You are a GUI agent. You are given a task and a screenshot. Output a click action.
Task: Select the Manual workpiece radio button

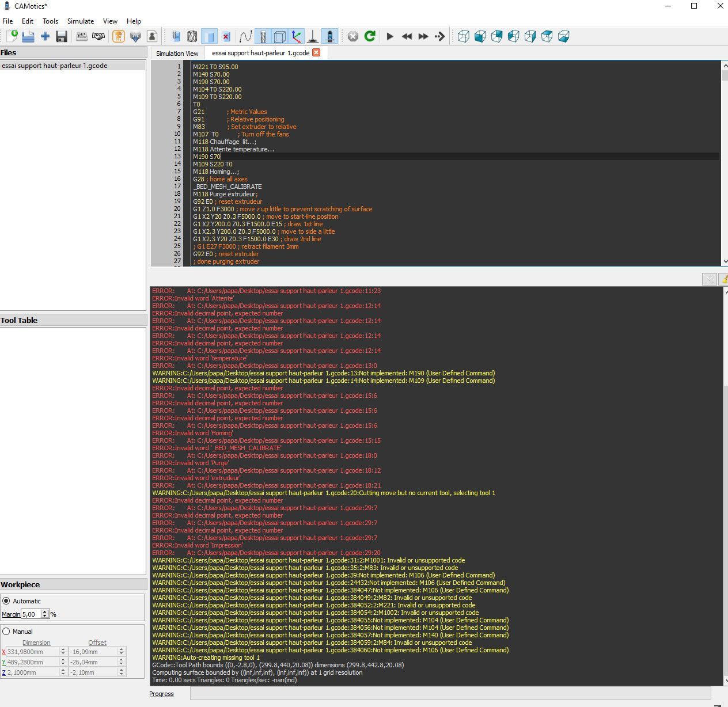click(6, 632)
